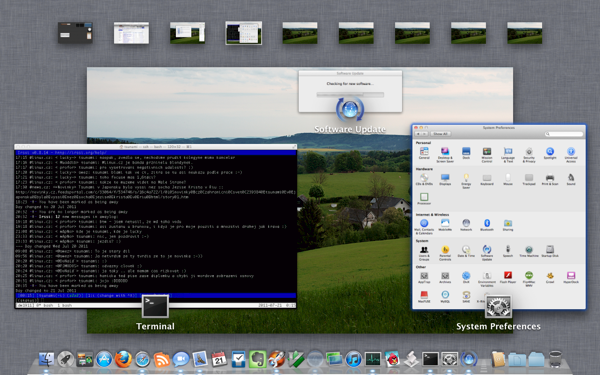
Task: Click the System Preferences search field
Action: (564, 134)
